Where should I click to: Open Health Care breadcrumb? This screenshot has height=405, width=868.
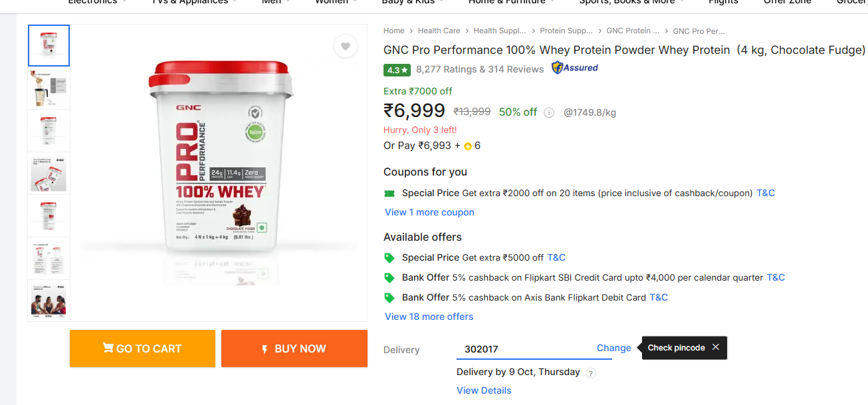pyautogui.click(x=439, y=31)
